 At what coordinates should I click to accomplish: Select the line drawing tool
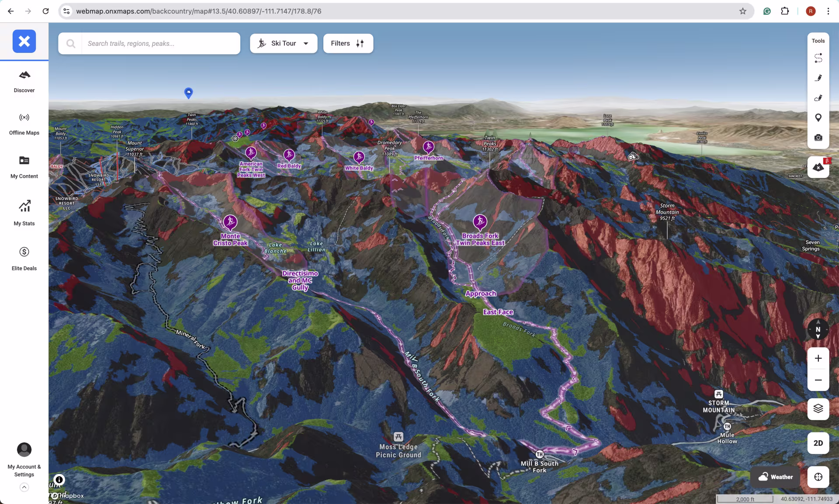818,78
